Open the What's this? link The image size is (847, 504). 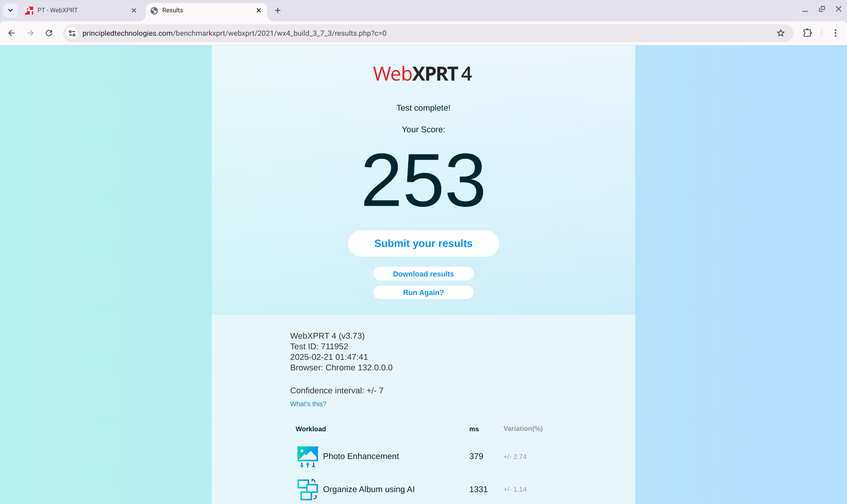pyautogui.click(x=308, y=404)
